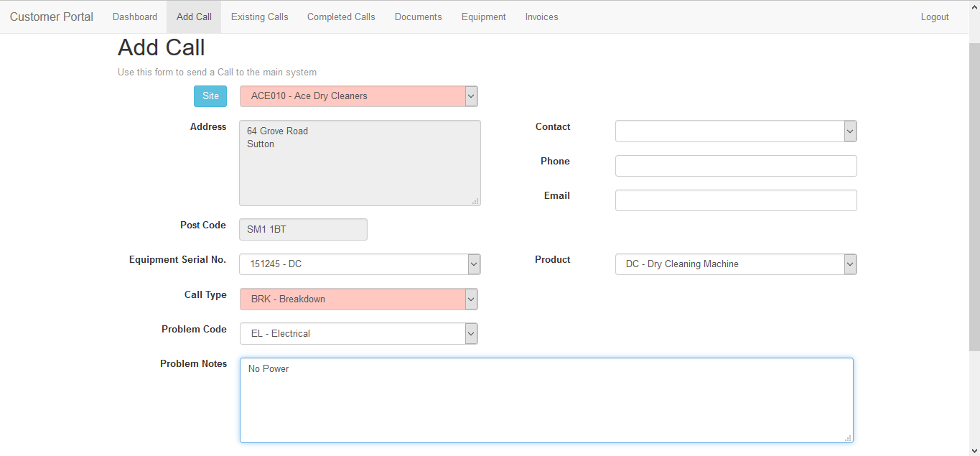Click into the Phone input field
This screenshot has width=980, height=456.
(735, 166)
